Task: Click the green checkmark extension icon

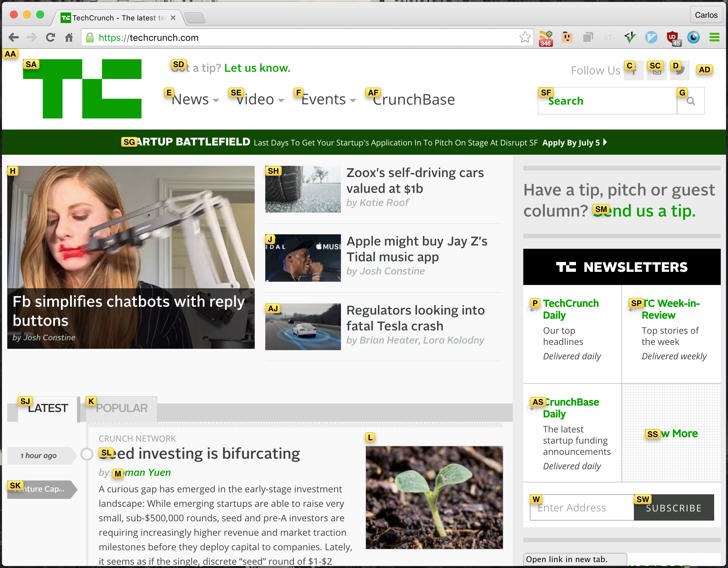Action: 630,37
